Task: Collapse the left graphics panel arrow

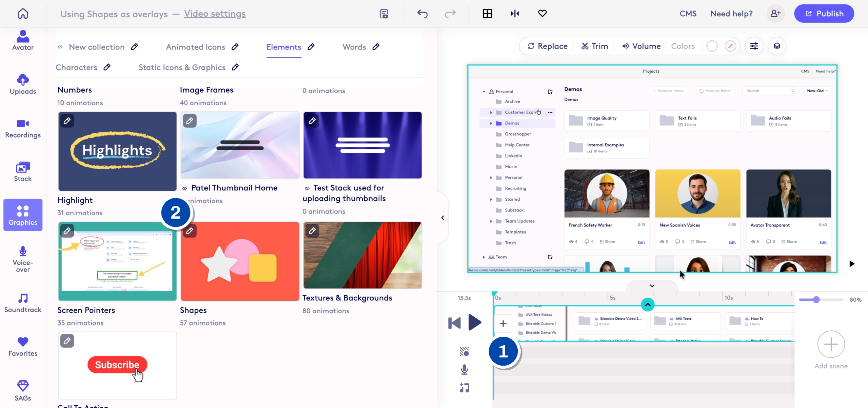Action: pos(442,218)
